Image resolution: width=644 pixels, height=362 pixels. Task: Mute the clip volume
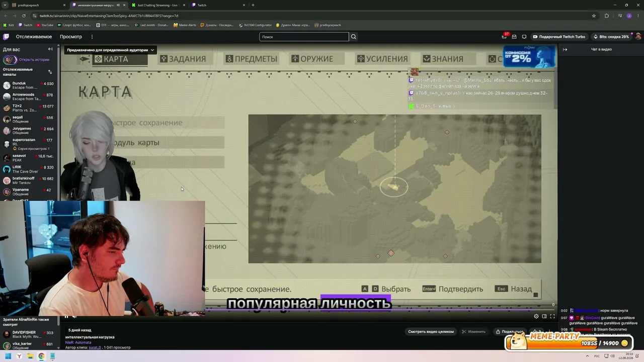point(74,316)
